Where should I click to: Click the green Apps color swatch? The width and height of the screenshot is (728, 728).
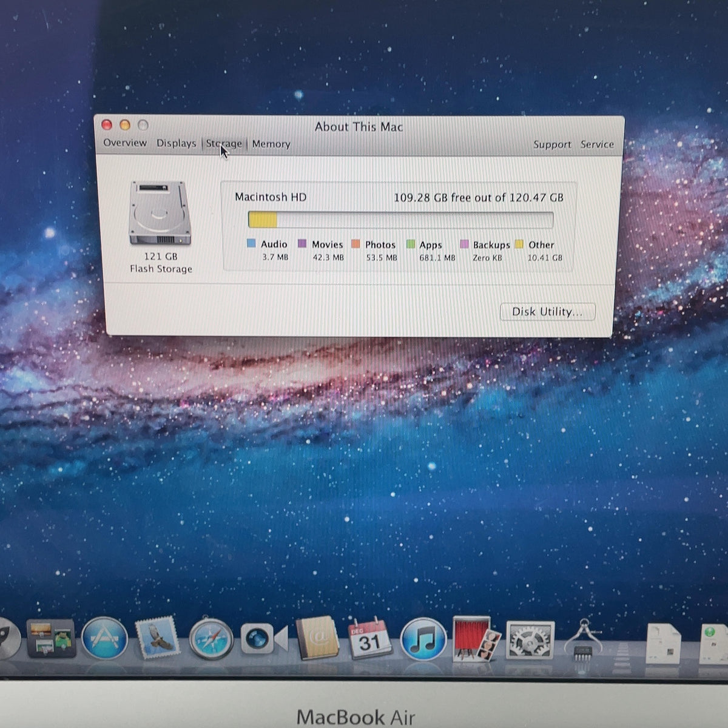411,244
